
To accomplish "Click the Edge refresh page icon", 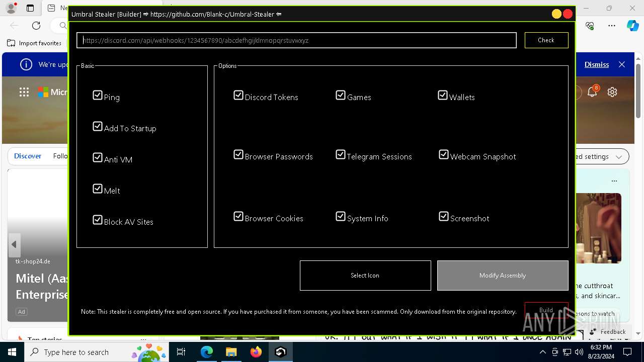I will tap(36, 26).
